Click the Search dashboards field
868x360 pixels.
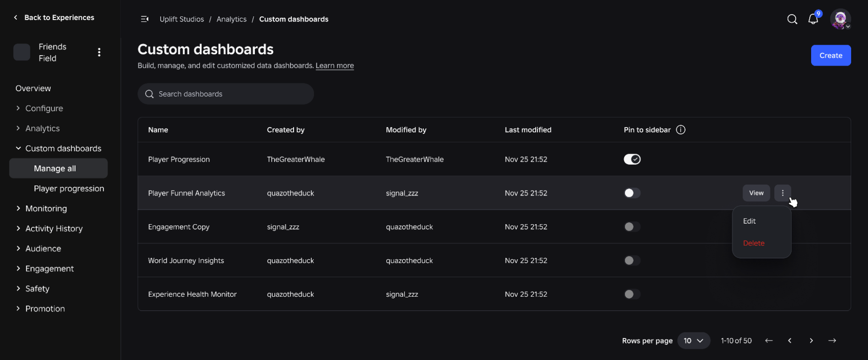pyautogui.click(x=226, y=94)
